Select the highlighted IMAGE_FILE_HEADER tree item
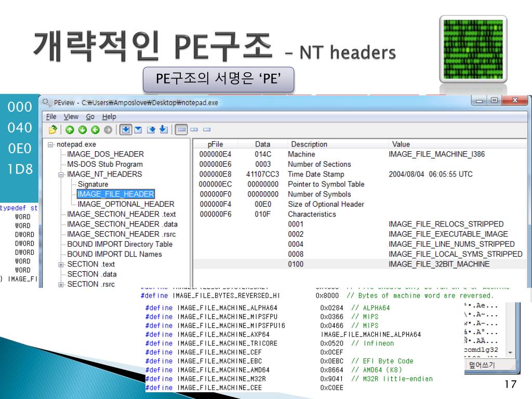The width and height of the screenshot is (532, 399). click(116, 194)
